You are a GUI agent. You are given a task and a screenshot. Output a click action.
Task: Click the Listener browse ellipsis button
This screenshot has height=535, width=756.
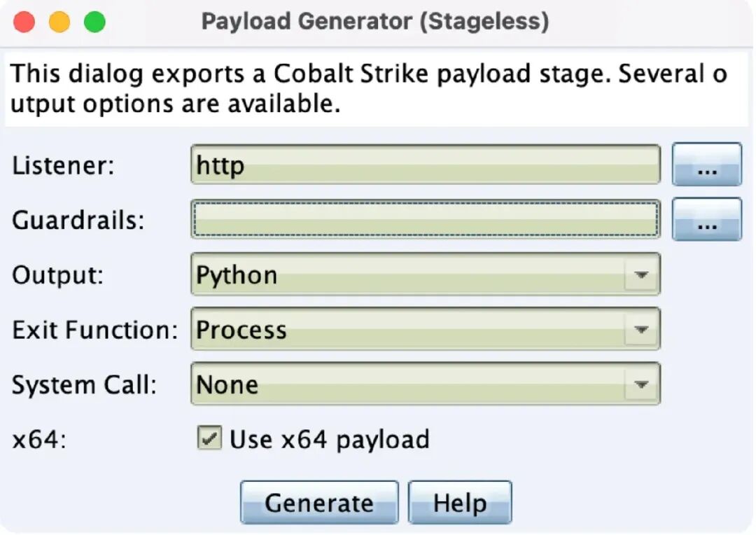[706, 165]
